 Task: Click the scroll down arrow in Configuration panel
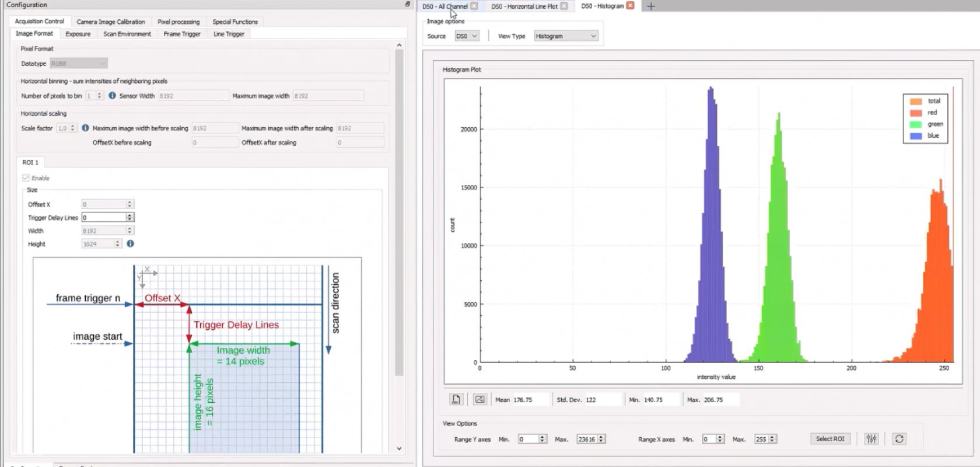pos(399,448)
